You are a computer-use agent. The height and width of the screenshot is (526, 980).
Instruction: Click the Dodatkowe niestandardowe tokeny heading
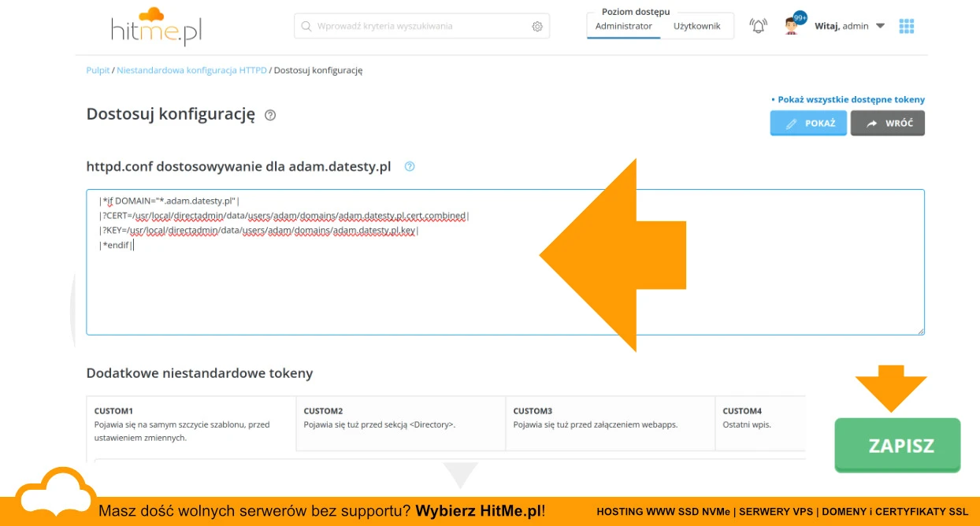point(199,373)
